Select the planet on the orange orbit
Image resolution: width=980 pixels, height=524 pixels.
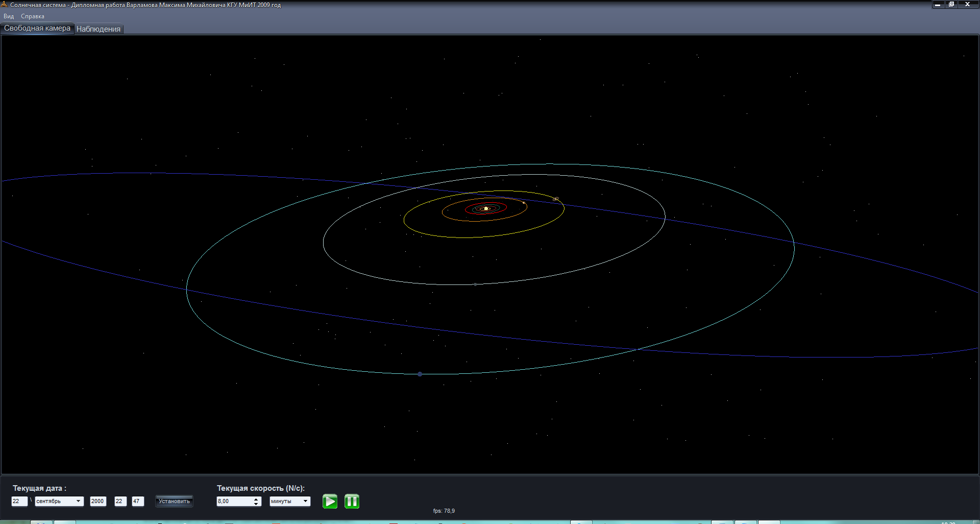(x=524, y=203)
